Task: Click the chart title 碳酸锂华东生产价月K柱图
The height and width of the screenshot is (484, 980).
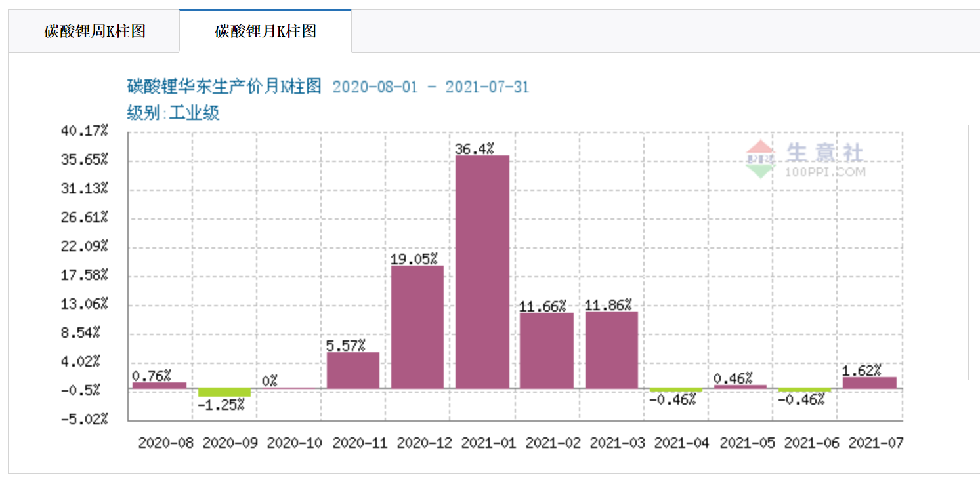Action: click(224, 87)
